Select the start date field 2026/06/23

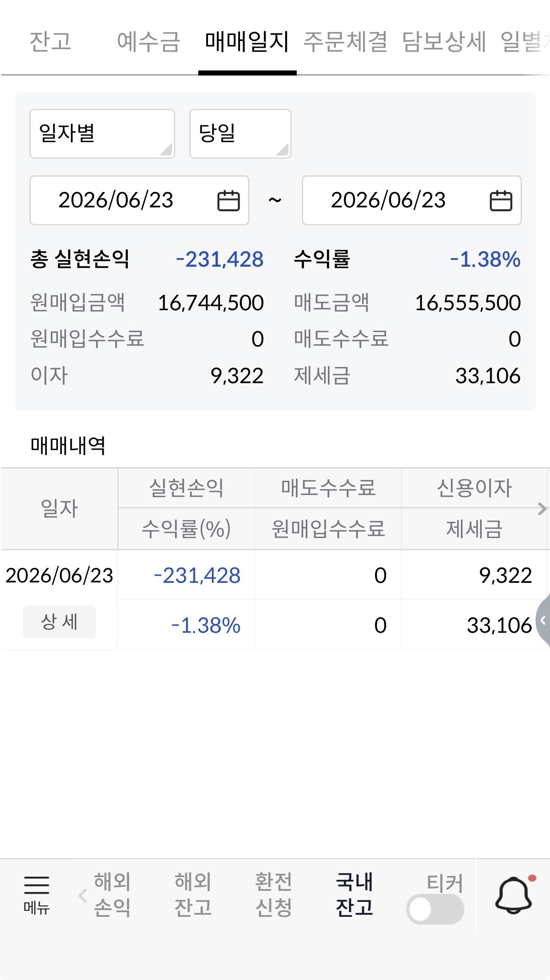click(x=139, y=200)
